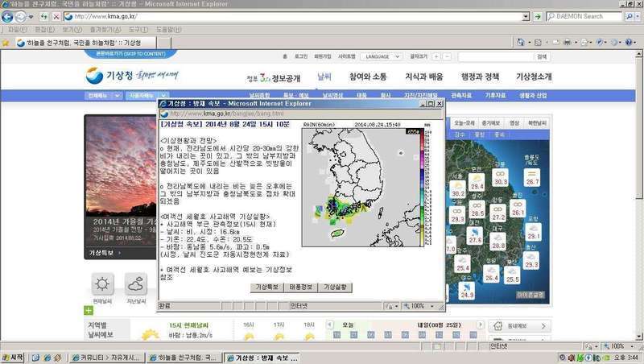Click the 울릉도/독도 26.7 weather tile
The width and height of the screenshot is (644, 364).
point(532,177)
